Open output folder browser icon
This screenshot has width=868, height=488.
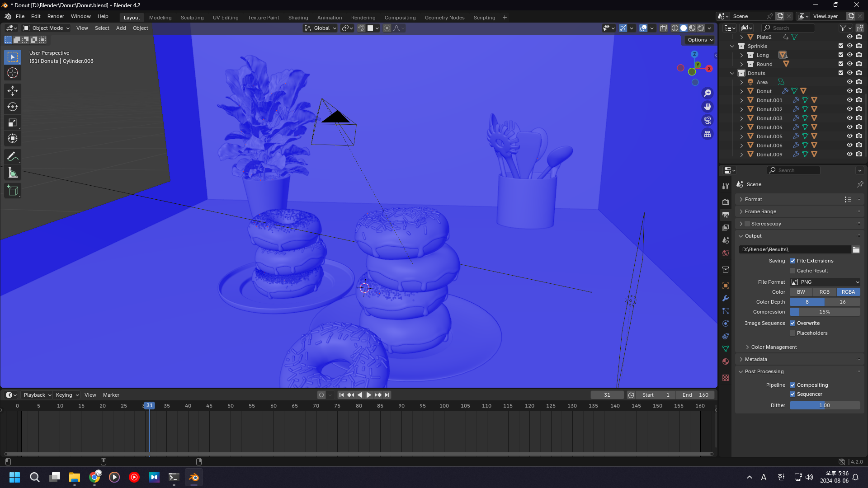click(856, 249)
